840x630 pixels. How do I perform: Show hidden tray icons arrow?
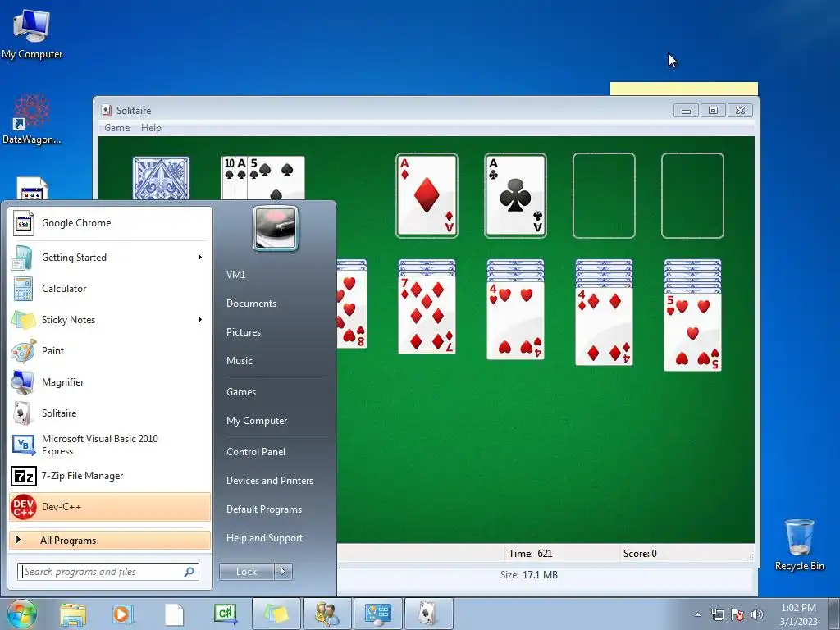[x=697, y=614]
